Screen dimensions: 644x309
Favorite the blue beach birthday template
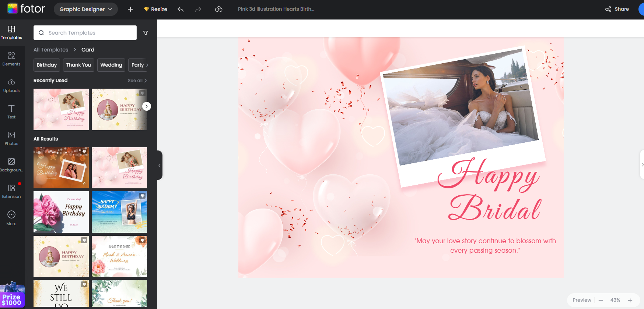(143, 196)
